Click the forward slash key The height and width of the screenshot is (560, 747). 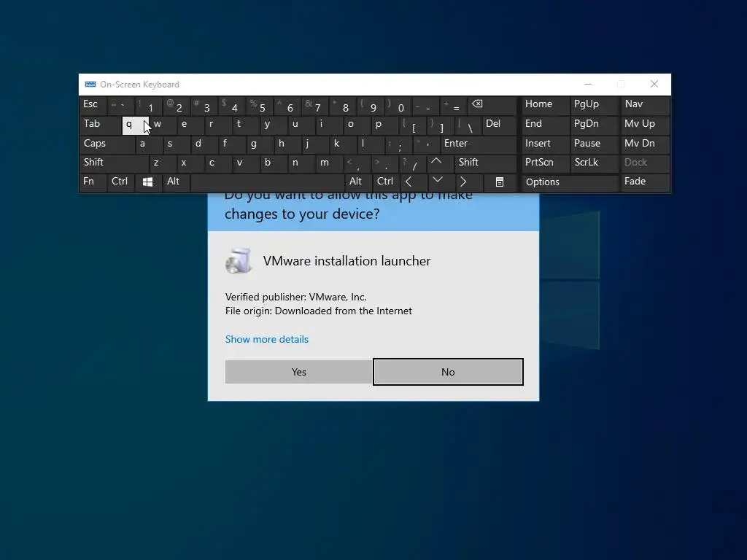[411, 163]
